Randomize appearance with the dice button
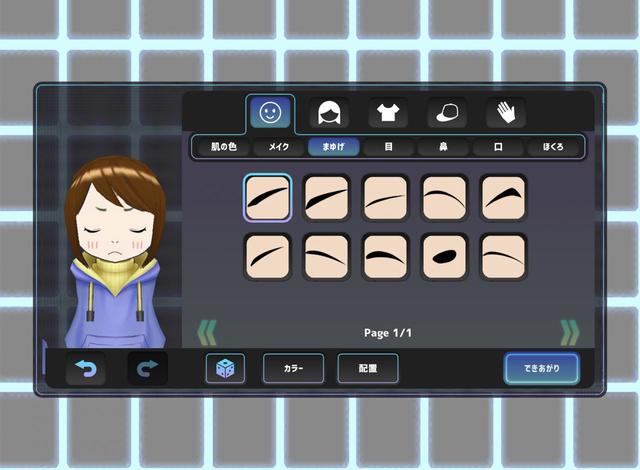 pyautogui.click(x=225, y=368)
